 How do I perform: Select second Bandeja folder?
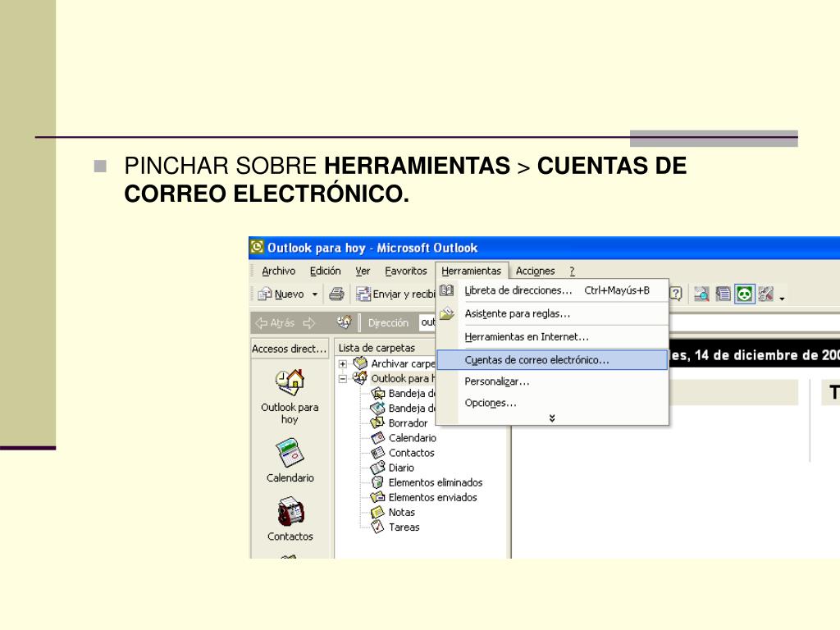point(412,409)
